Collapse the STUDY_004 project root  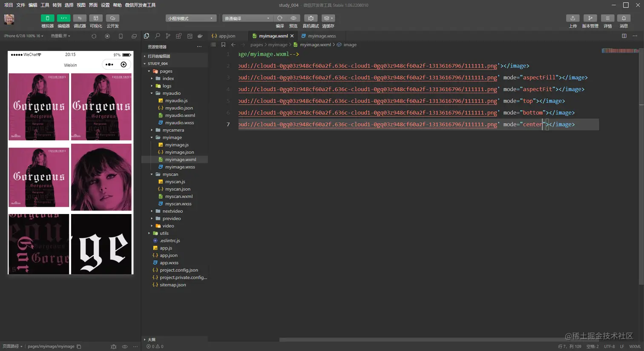click(x=175, y=63)
